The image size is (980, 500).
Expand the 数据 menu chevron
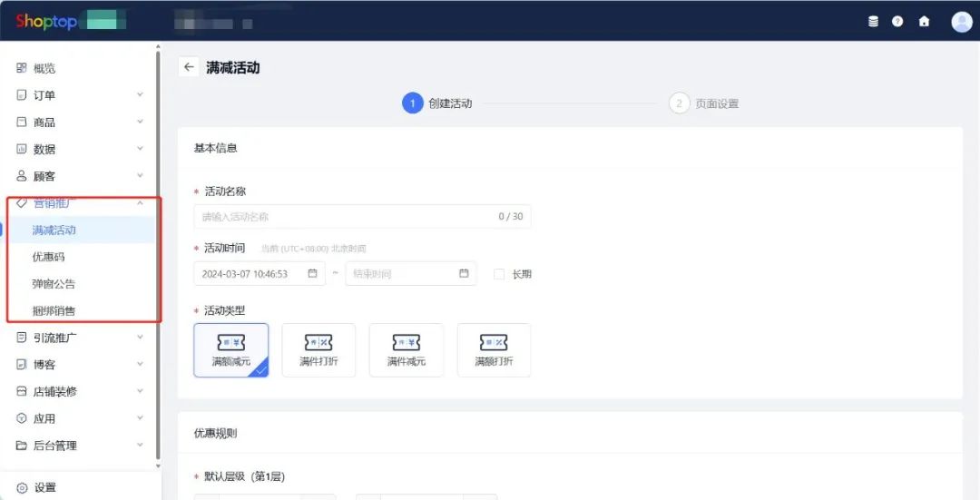pos(140,148)
